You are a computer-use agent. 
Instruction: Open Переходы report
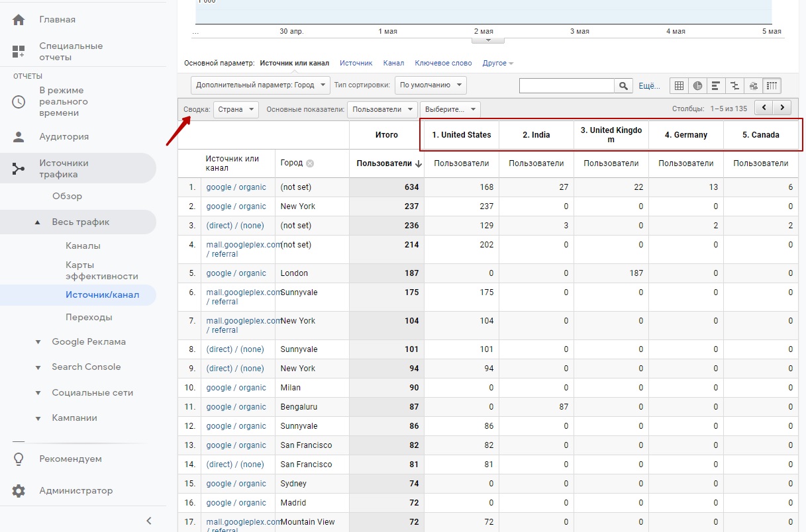coord(89,317)
